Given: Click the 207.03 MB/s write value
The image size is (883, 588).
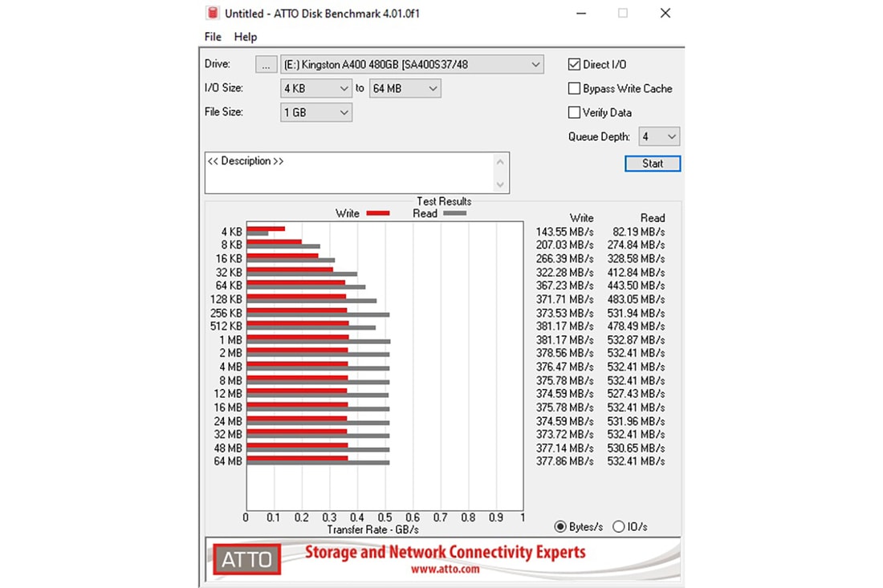Looking at the screenshot, I should [564, 245].
